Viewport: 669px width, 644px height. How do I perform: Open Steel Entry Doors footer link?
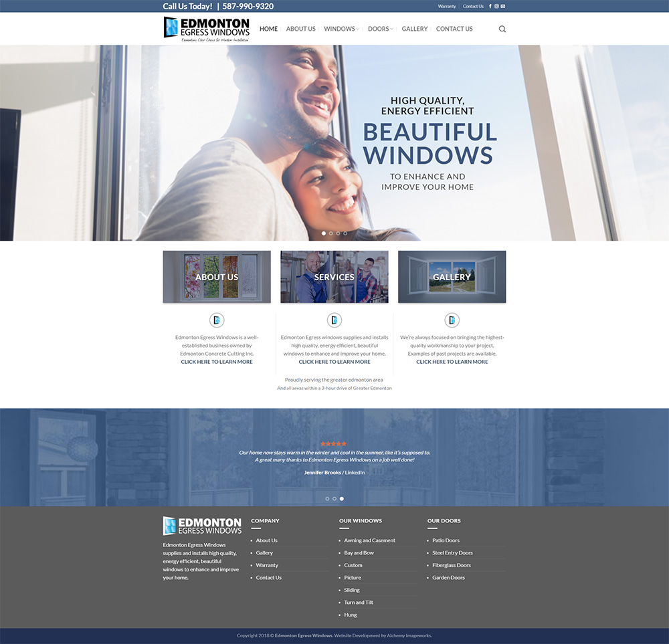pyautogui.click(x=452, y=553)
